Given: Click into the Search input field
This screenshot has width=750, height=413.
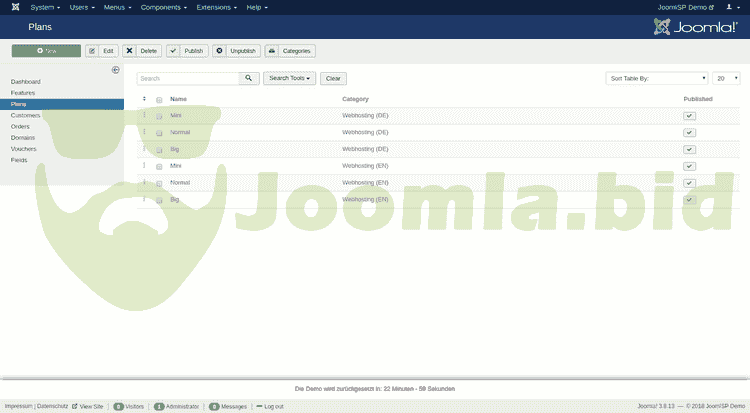Looking at the screenshot, I should (188, 78).
